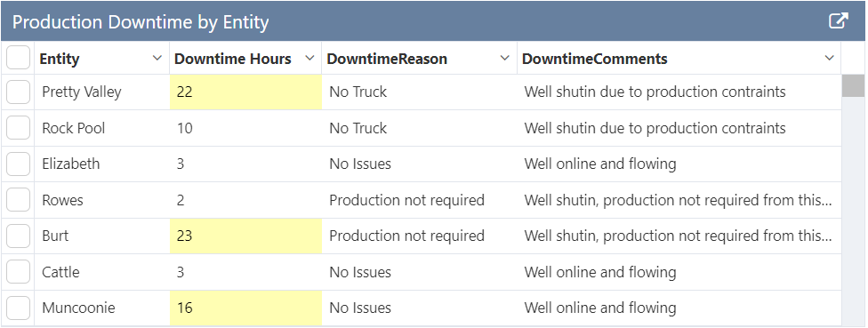
Task: Click Burt's truncated Well shutin comment
Action: point(679,236)
